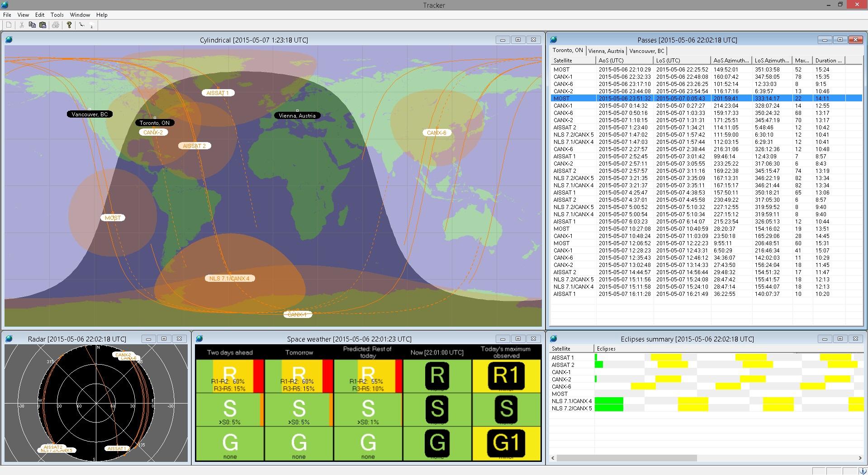868x475 pixels.
Task: Click the Cut scissors toolbar icon
Action: [21, 25]
